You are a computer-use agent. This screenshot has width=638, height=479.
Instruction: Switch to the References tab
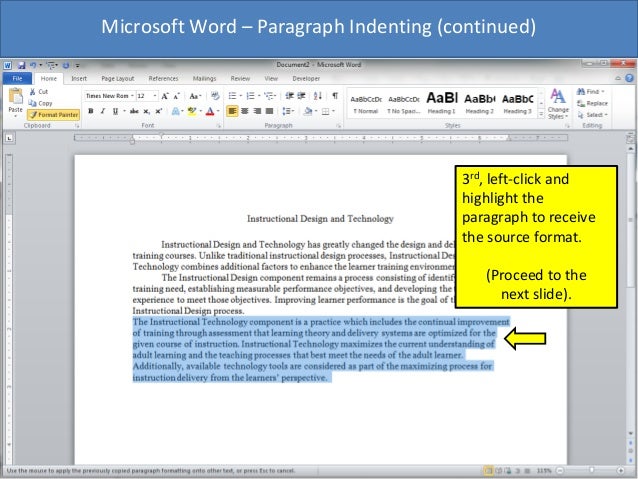point(163,78)
